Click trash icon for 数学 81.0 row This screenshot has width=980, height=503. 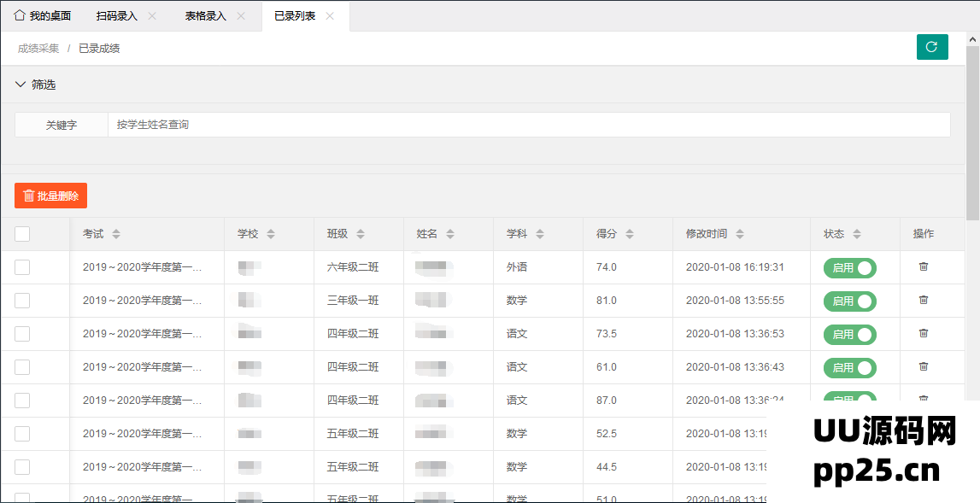923,301
